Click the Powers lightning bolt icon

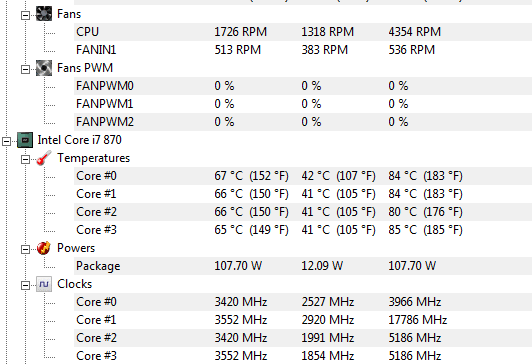44,248
